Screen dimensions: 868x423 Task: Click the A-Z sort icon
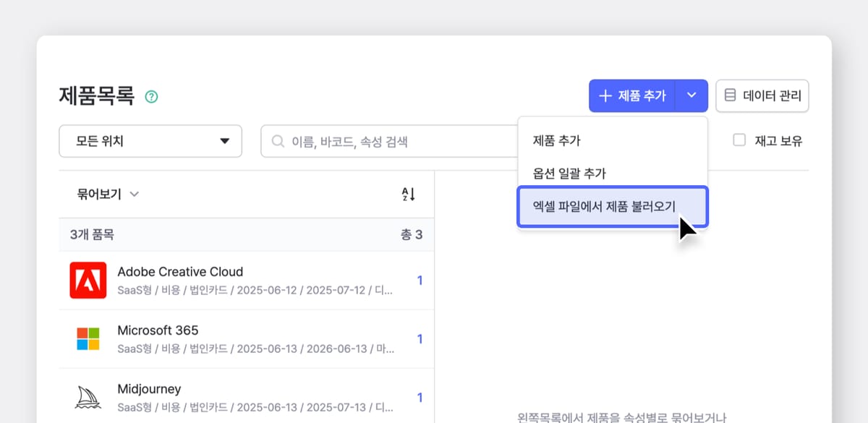point(408,194)
